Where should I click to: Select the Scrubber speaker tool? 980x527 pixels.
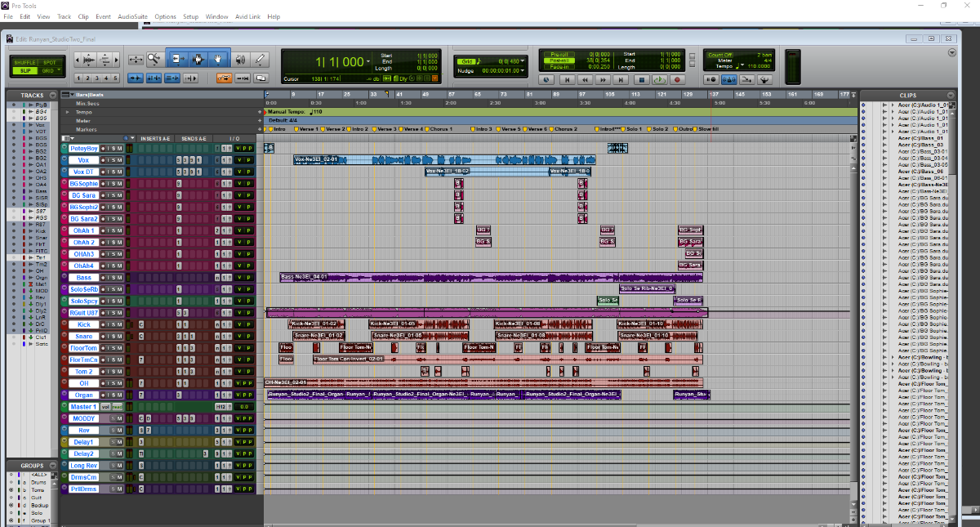[240, 59]
